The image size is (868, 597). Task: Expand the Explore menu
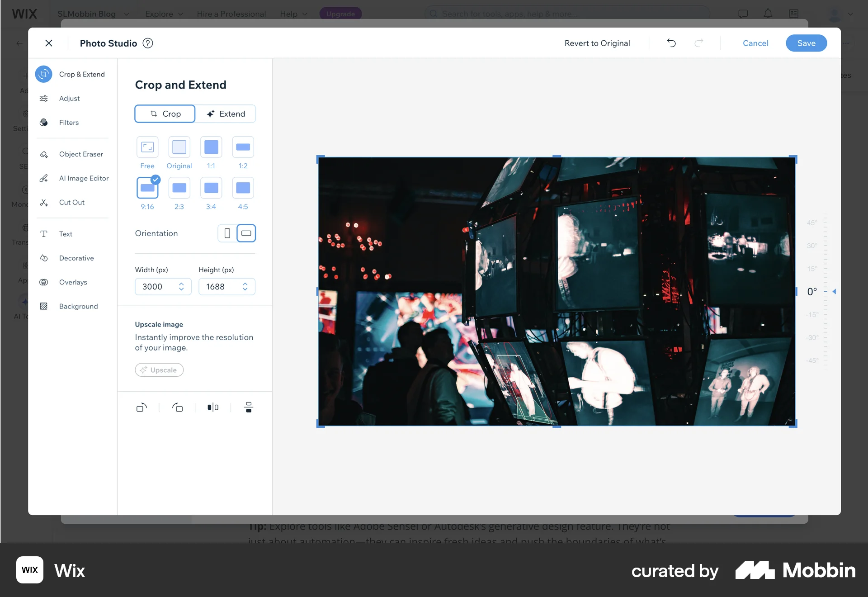click(164, 14)
